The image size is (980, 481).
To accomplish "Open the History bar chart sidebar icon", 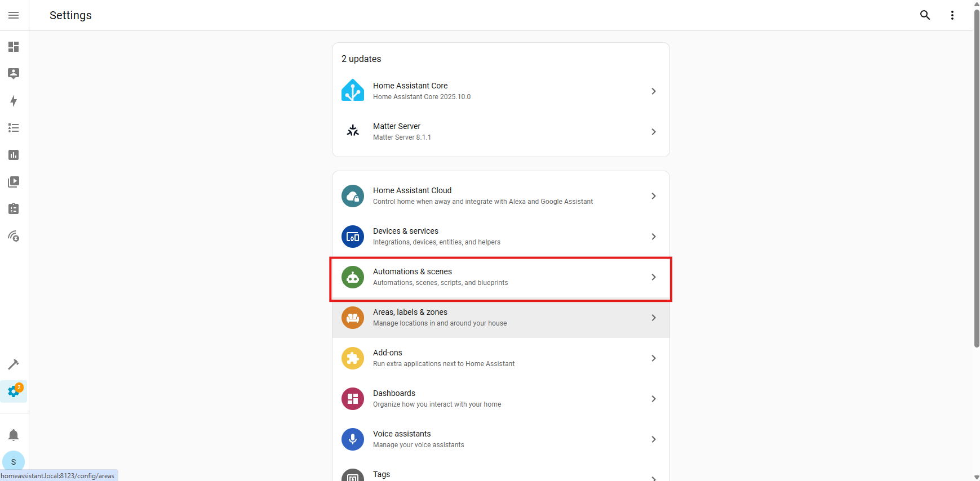I will click(x=14, y=155).
